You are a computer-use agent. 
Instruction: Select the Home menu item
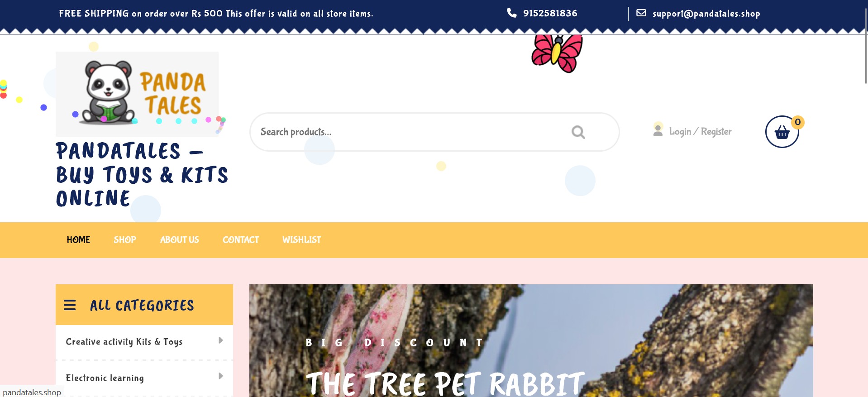click(x=78, y=240)
